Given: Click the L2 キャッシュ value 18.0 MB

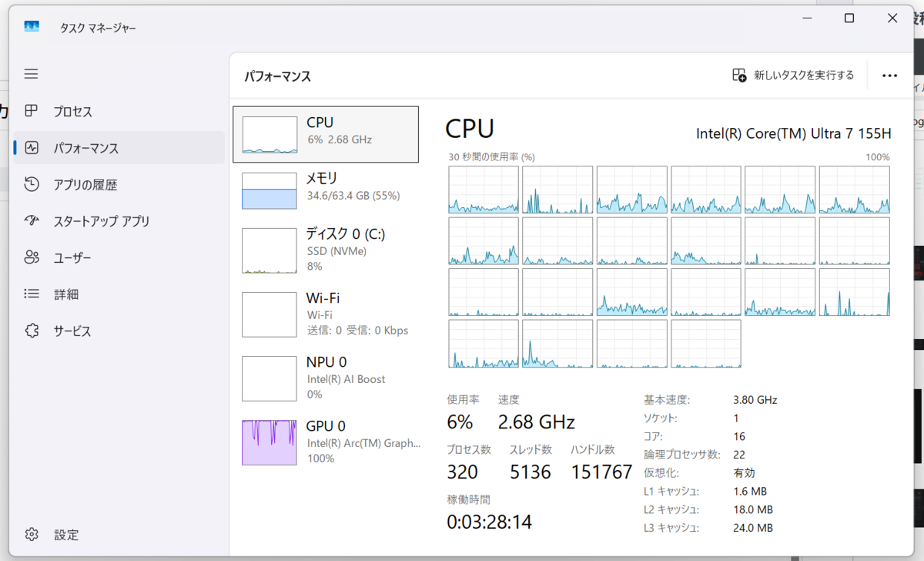Looking at the screenshot, I should [753, 509].
